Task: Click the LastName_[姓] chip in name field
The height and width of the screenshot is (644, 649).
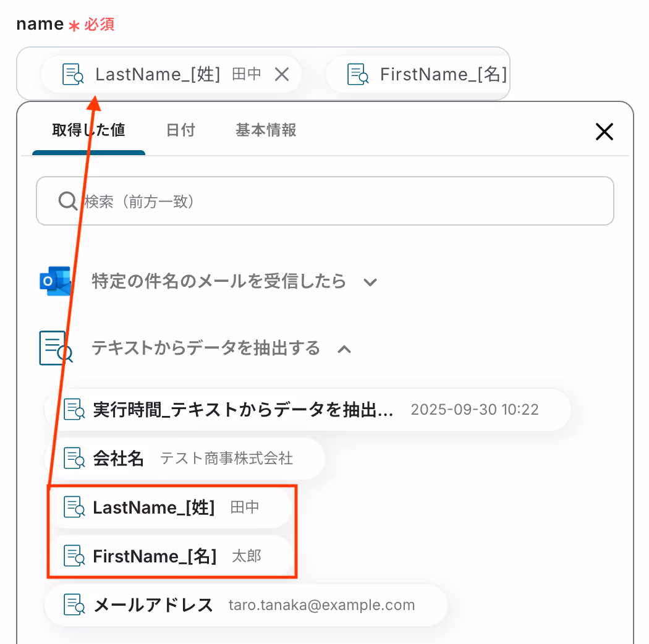Action: [x=171, y=75]
